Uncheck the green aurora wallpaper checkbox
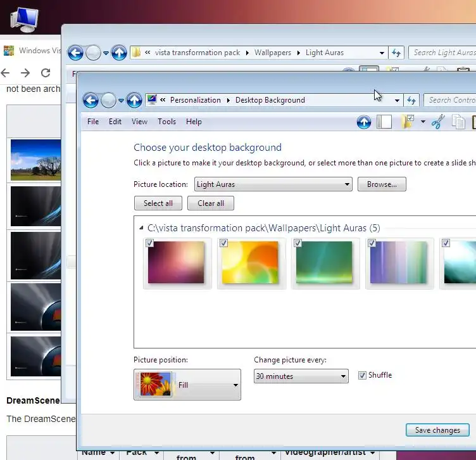The height and width of the screenshot is (460, 476). pos(297,243)
